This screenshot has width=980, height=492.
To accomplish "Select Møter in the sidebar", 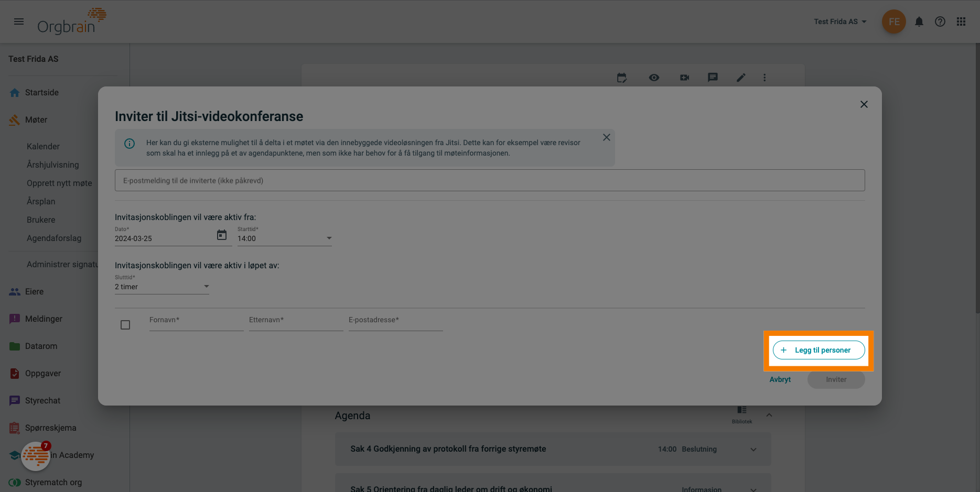I will point(36,119).
